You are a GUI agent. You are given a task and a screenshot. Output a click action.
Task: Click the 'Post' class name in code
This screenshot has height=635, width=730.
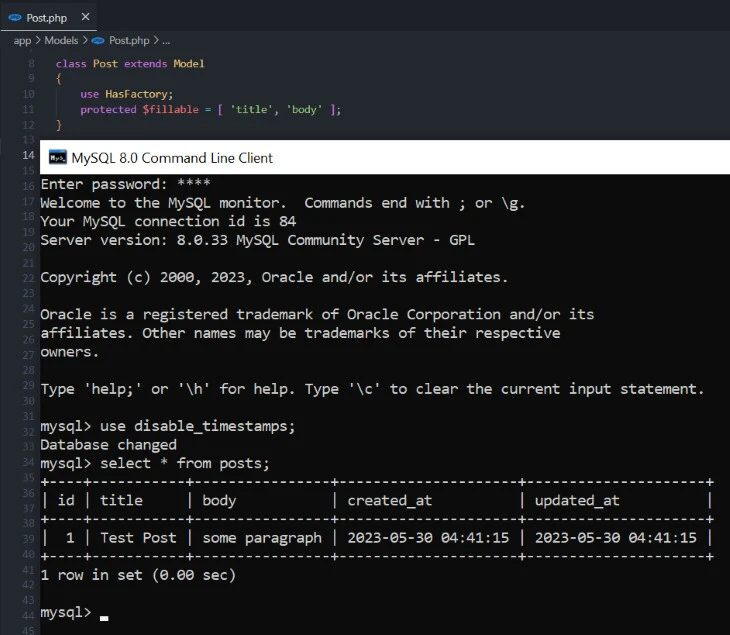[105, 63]
